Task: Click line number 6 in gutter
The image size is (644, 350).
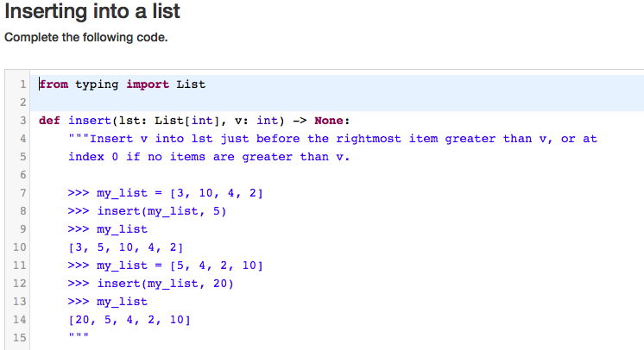Action: pyautogui.click(x=22, y=175)
